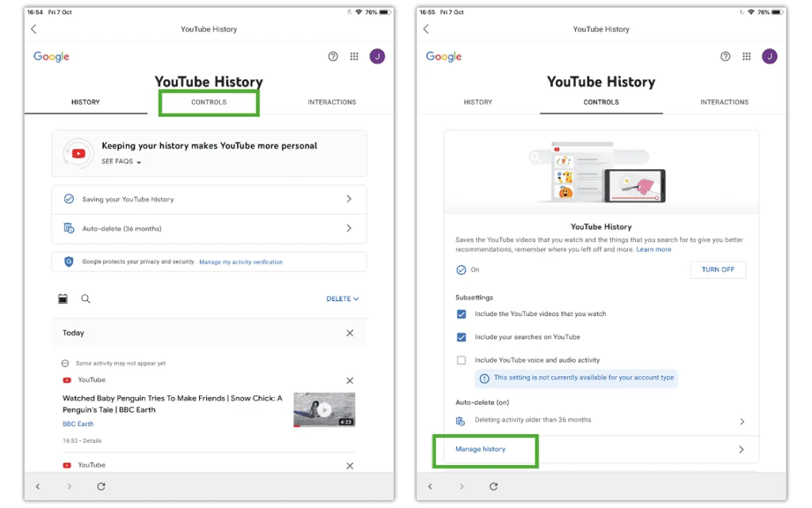Tap the back arrow in the right screen header

(426, 29)
